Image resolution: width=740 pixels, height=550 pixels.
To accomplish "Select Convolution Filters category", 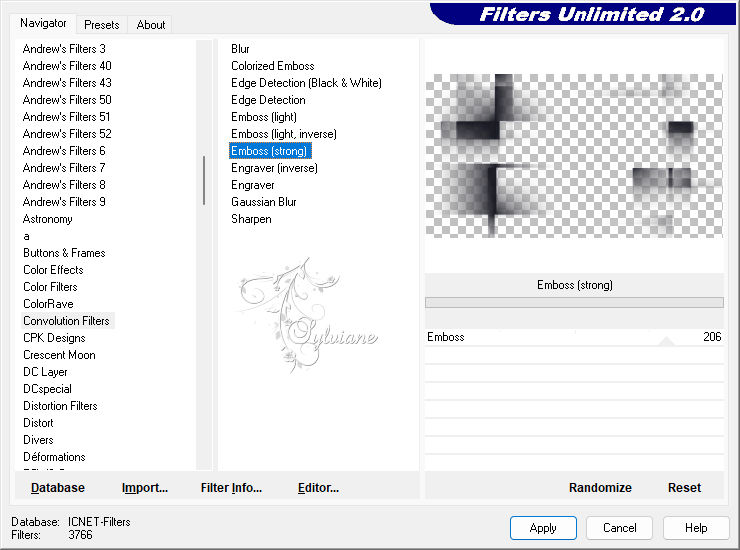I will [x=67, y=321].
